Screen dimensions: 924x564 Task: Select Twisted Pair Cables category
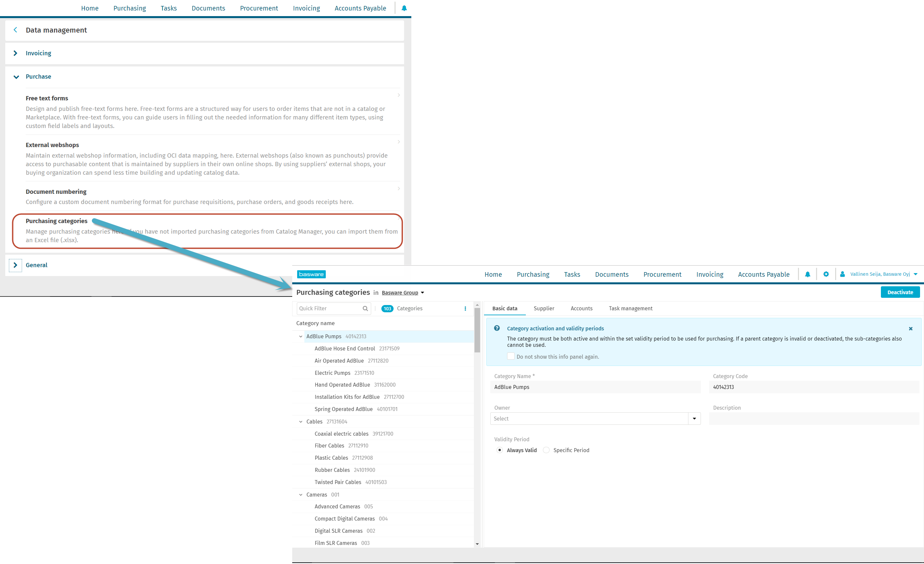(x=338, y=482)
